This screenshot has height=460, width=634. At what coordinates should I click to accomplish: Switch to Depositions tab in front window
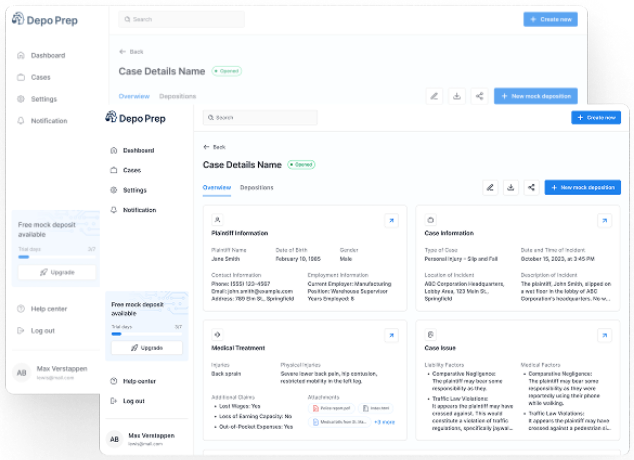[256, 187]
